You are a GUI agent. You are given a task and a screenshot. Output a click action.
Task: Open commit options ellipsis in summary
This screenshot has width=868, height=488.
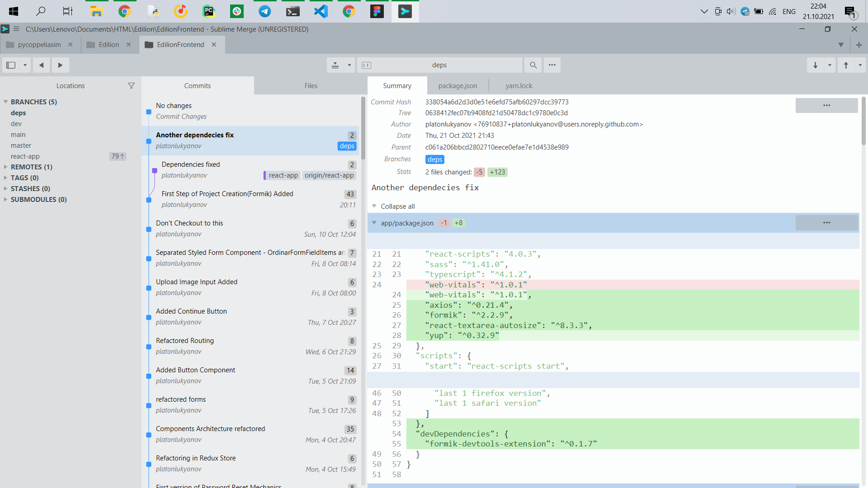[x=826, y=105]
